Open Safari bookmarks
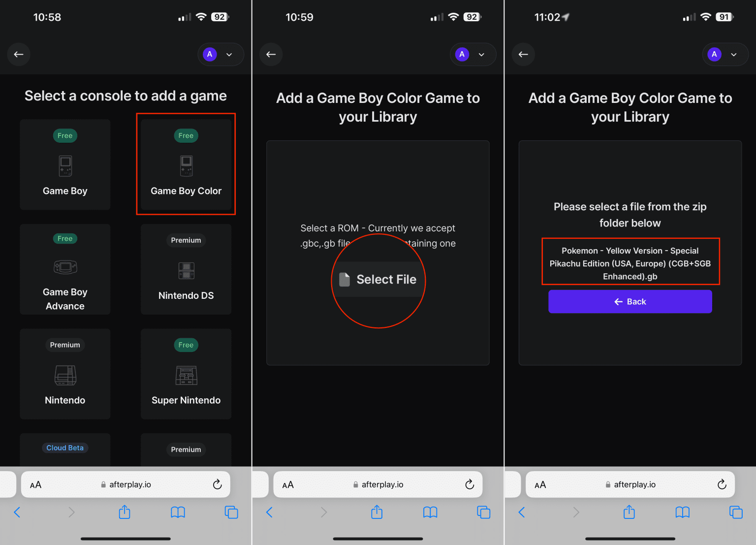Screen dimensions: 756x545 178,512
